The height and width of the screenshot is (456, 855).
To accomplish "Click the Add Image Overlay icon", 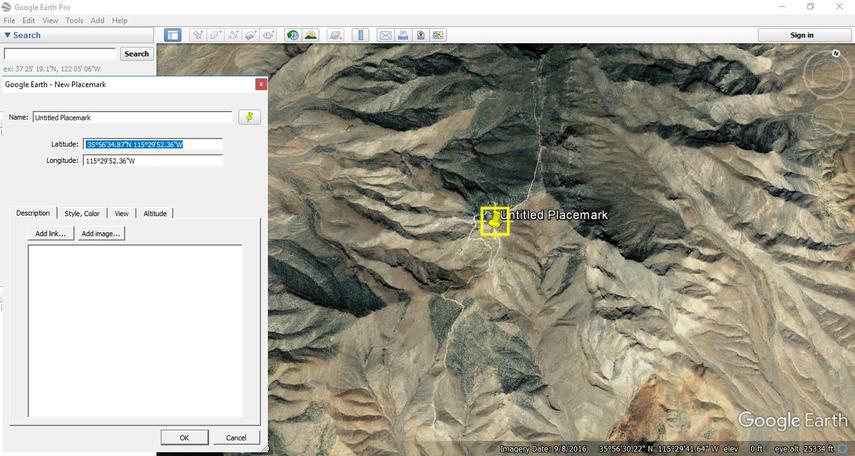I will click(x=251, y=35).
